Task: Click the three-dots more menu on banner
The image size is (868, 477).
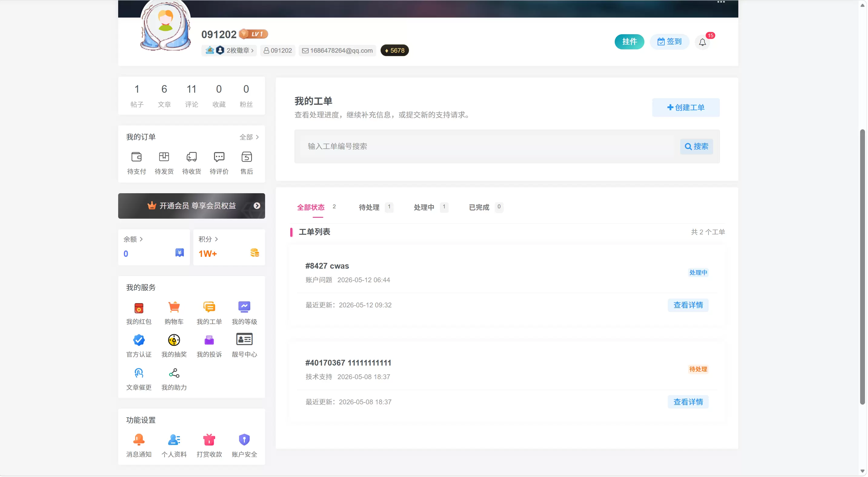Action: [722, 2]
